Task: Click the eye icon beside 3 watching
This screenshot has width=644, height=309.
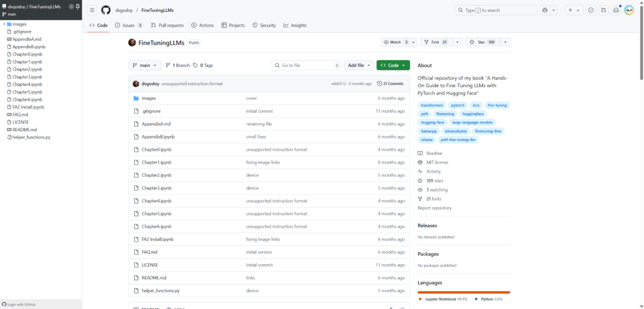Action: 420,190
